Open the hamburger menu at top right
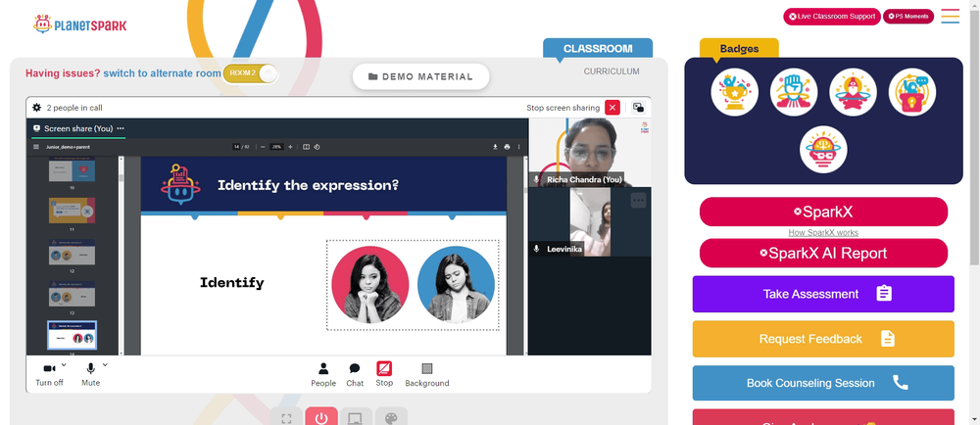 coord(950,17)
